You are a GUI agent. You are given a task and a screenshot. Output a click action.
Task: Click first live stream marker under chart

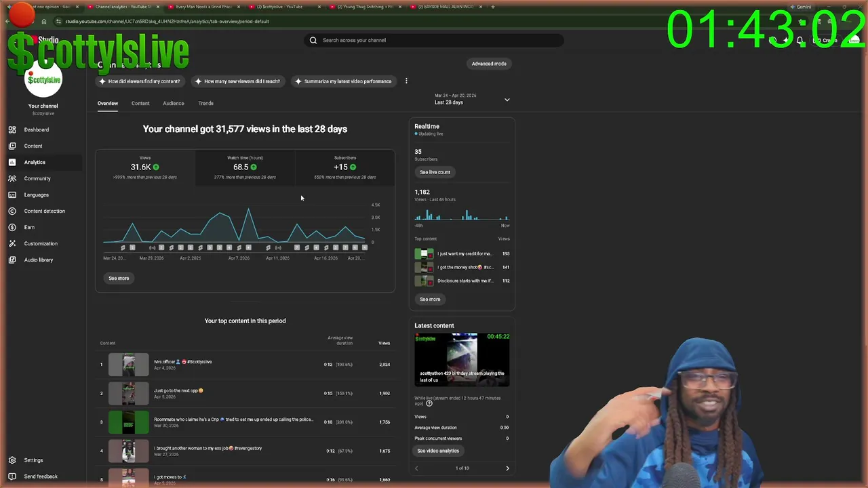[x=152, y=247]
